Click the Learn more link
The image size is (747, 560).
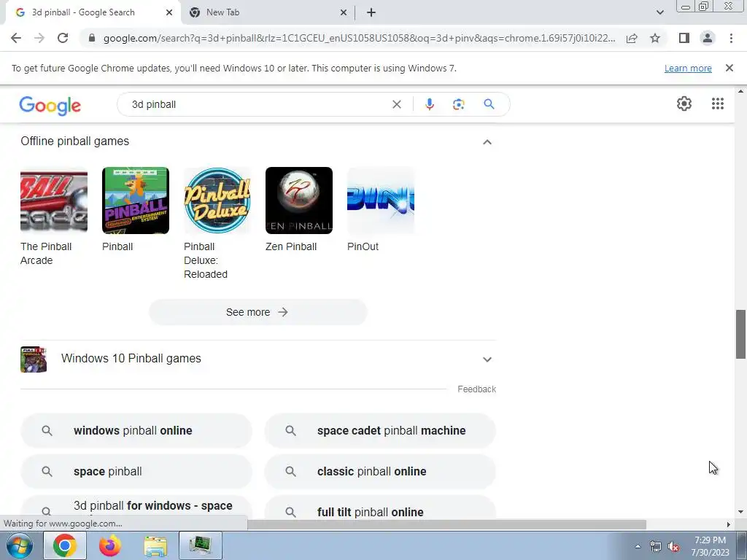pyautogui.click(x=688, y=68)
